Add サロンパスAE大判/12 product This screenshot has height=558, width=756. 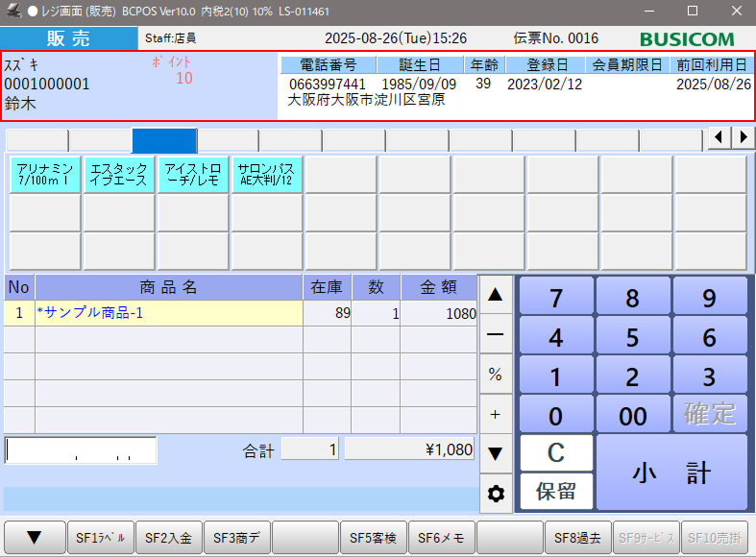(x=267, y=175)
